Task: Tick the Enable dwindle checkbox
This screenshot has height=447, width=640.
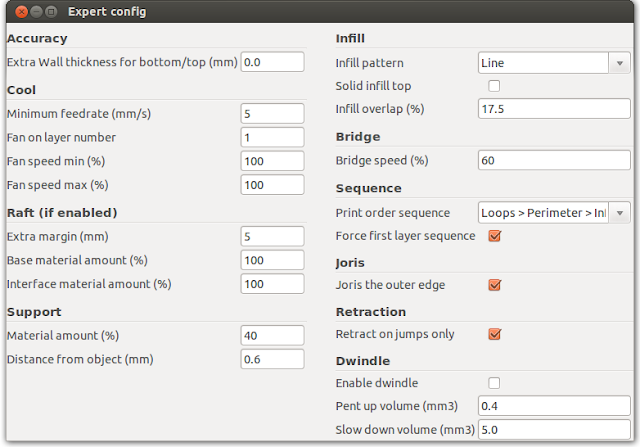Action: [x=493, y=383]
